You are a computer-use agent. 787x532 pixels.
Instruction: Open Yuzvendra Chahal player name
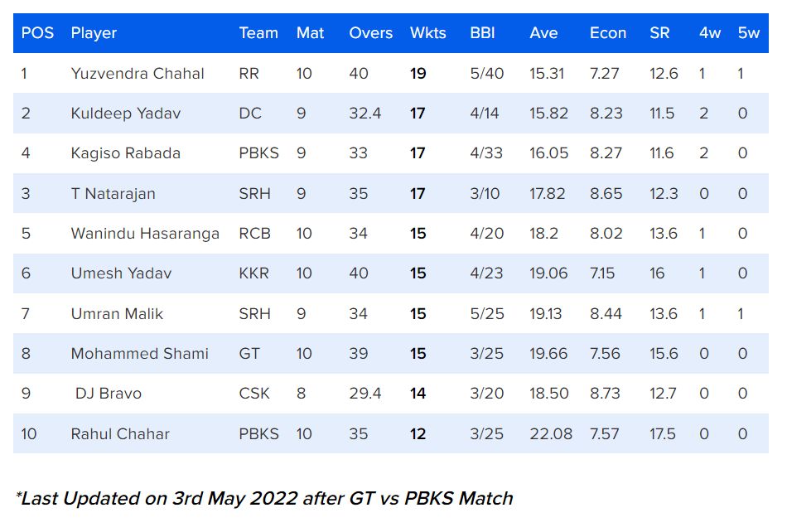tap(138, 74)
